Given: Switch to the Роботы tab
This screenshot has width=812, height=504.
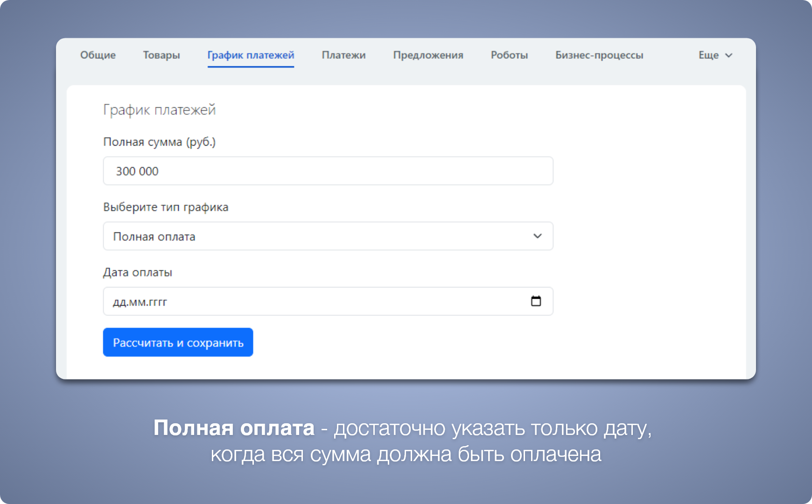Looking at the screenshot, I should click(x=509, y=55).
